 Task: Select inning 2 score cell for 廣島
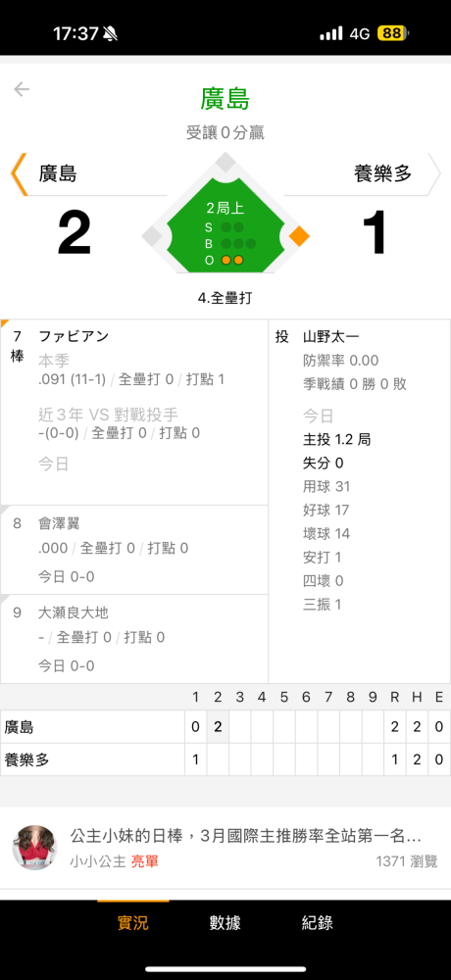point(218,727)
